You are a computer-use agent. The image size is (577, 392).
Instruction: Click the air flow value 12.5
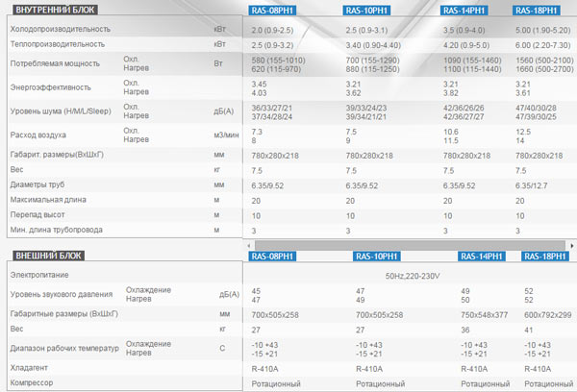[523, 132]
